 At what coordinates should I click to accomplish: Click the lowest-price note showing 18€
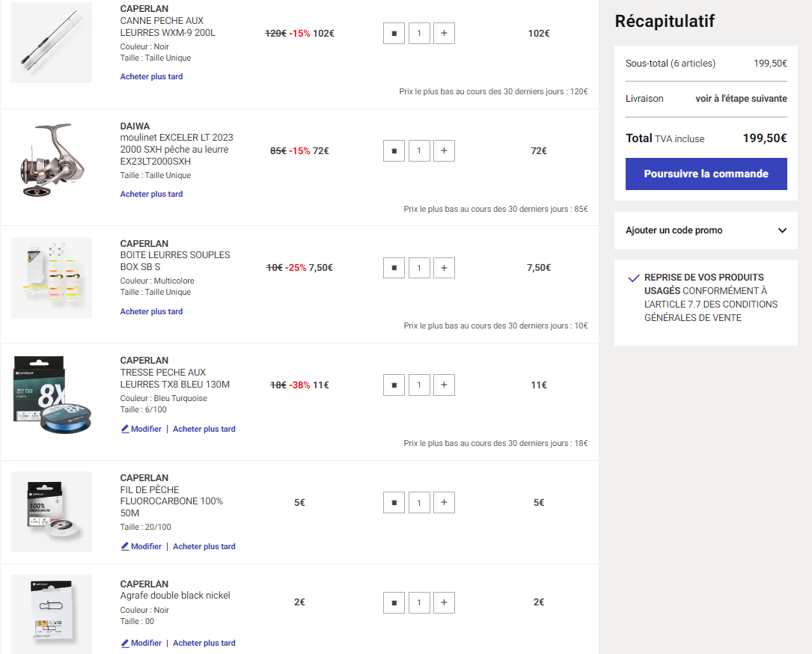[x=495, y=443]
